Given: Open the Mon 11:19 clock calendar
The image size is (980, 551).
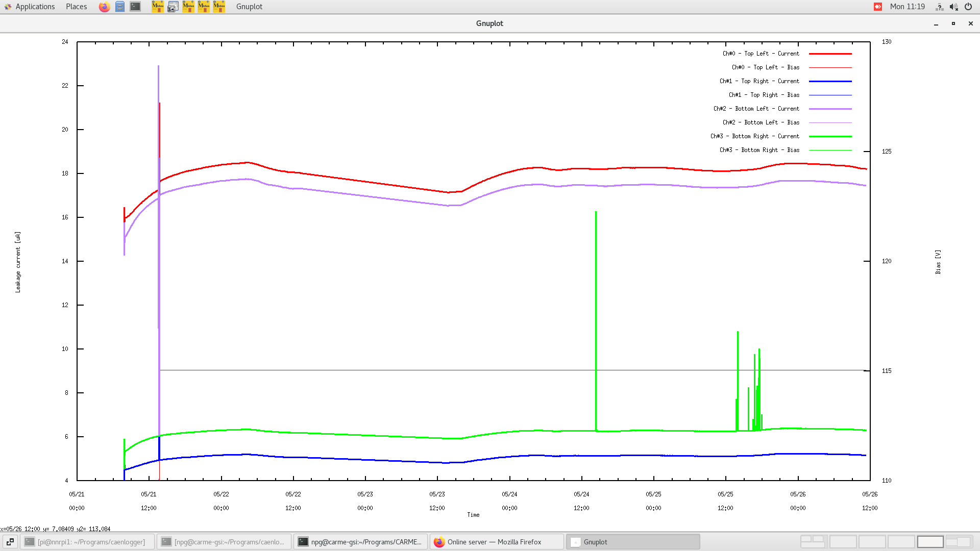Looking at the screenshot, I should [x=907, y=7].
